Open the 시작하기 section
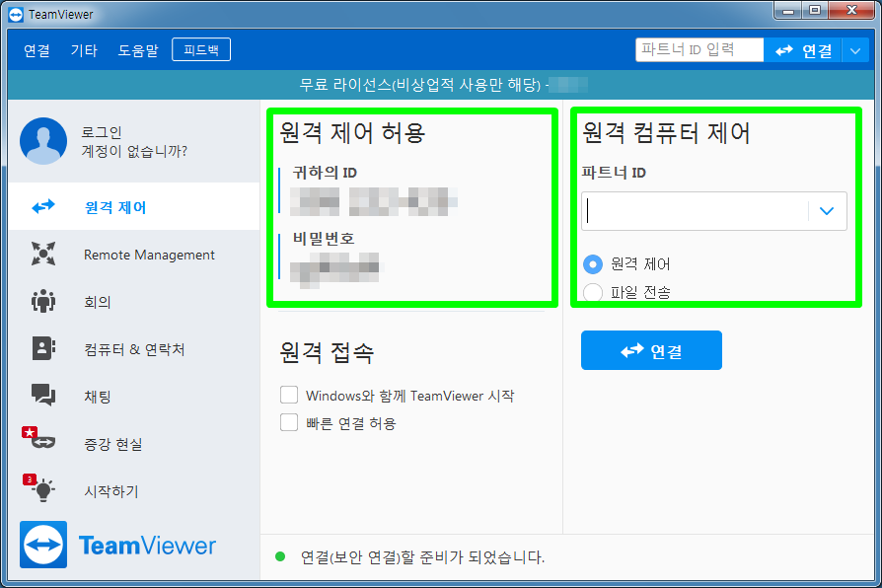 click(x=134, y=490)
